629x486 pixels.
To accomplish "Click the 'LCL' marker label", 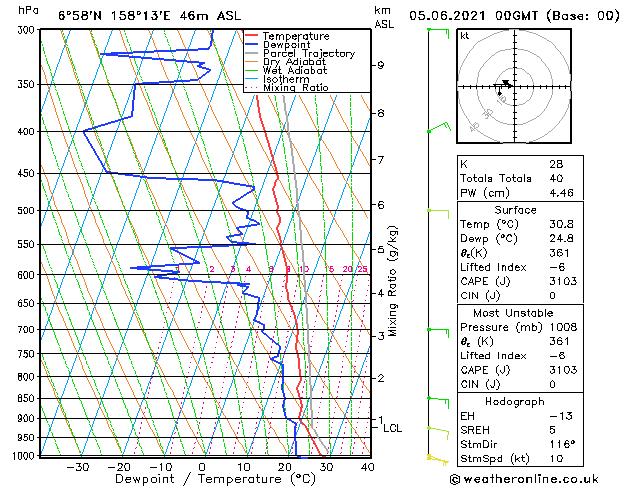I will (392, 429).
